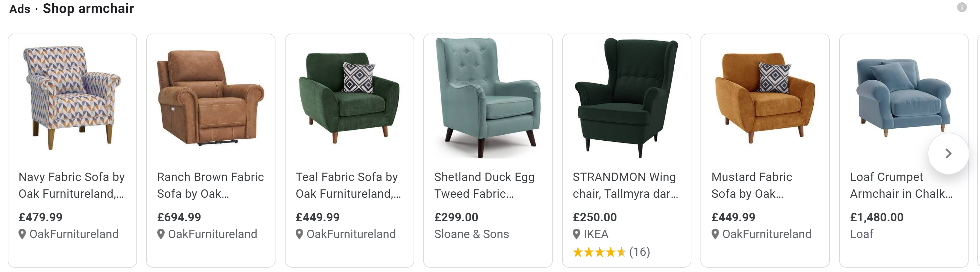
Task: Open the STRANDMON wing chair image
Action: (627, 98)
